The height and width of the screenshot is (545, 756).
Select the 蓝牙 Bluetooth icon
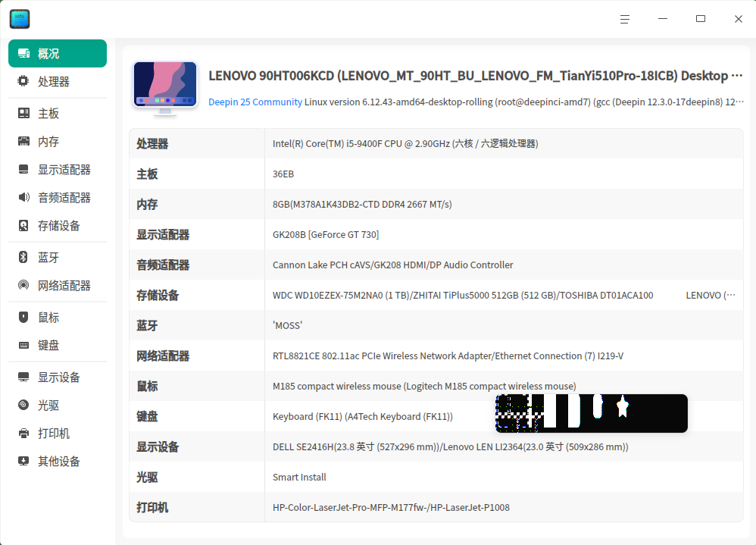pos(23,257)
